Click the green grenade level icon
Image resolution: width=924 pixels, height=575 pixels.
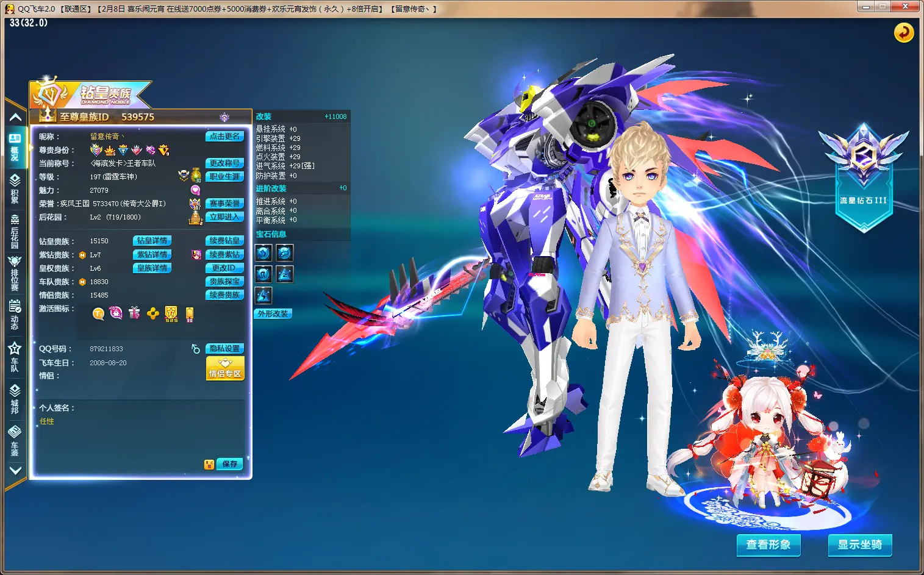(x=196, y=176)
